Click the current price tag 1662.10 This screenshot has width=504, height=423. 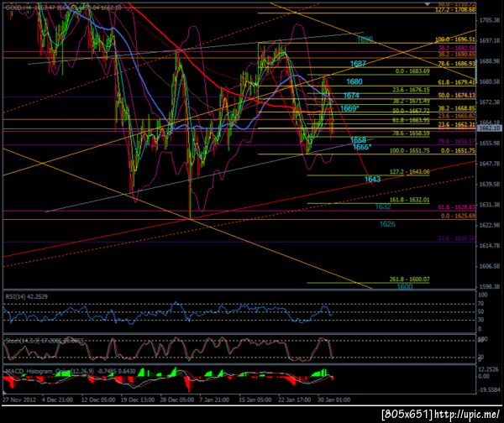pos(489,128)
